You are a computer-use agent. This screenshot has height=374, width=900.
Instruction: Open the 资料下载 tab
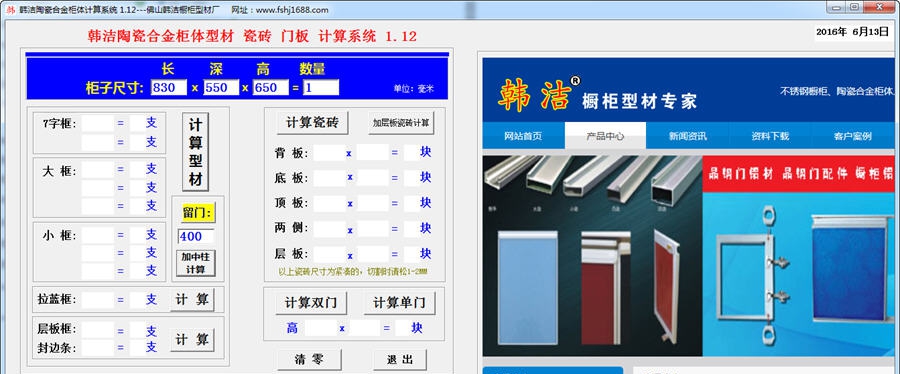tap(770, 136)
